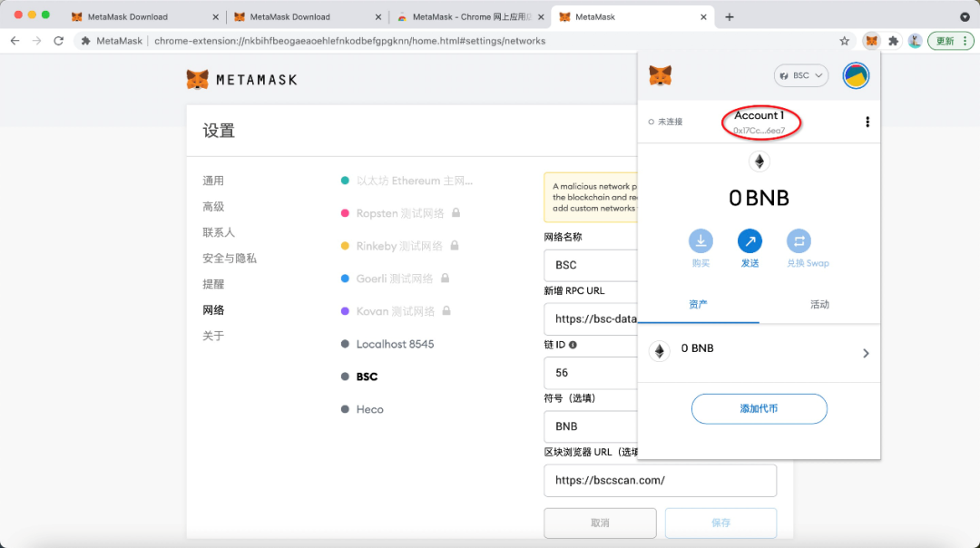Viewport: 980px width, 548px height.
Task: Select Rinkeby 测试网络 in network list
Action: pos(399,246)
